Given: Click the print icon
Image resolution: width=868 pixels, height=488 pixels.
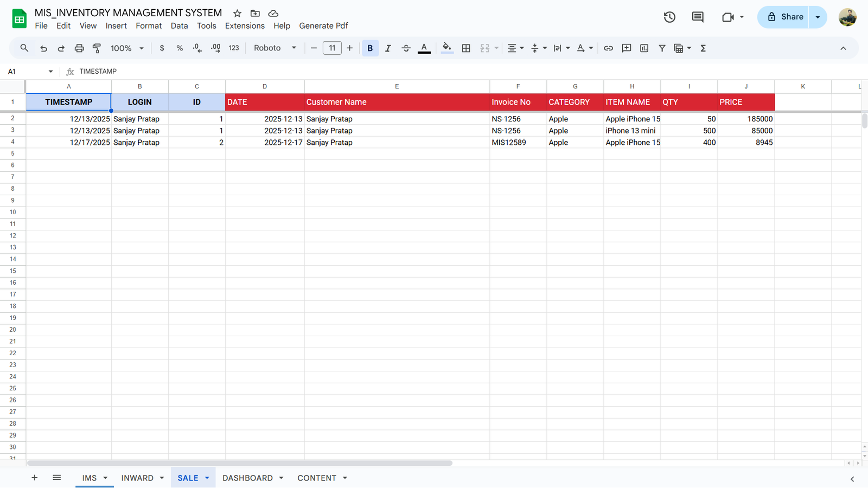Looking at the screenshot, I should click(x=79, y=48).
